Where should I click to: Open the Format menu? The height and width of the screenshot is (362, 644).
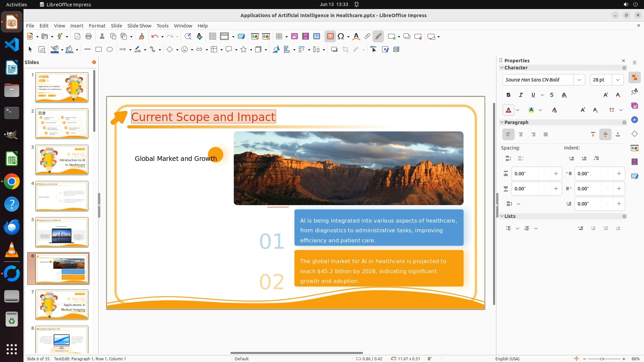click(97, 26)
